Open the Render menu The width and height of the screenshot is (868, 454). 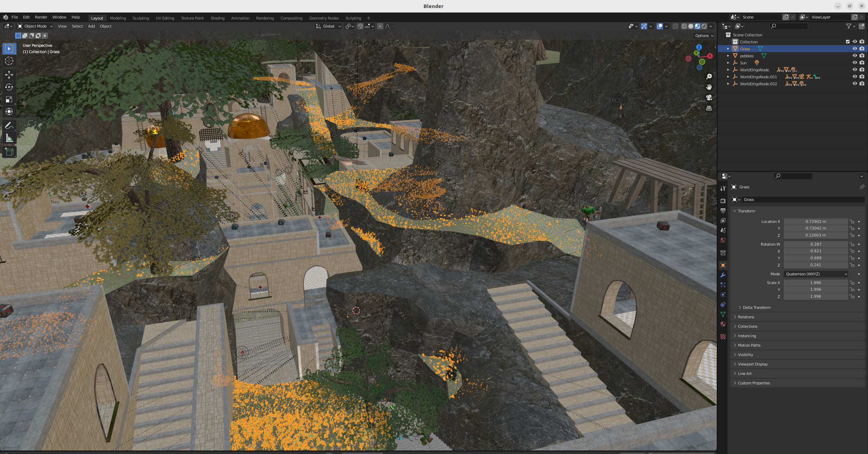pyautogui.click(x=41, y=17)
